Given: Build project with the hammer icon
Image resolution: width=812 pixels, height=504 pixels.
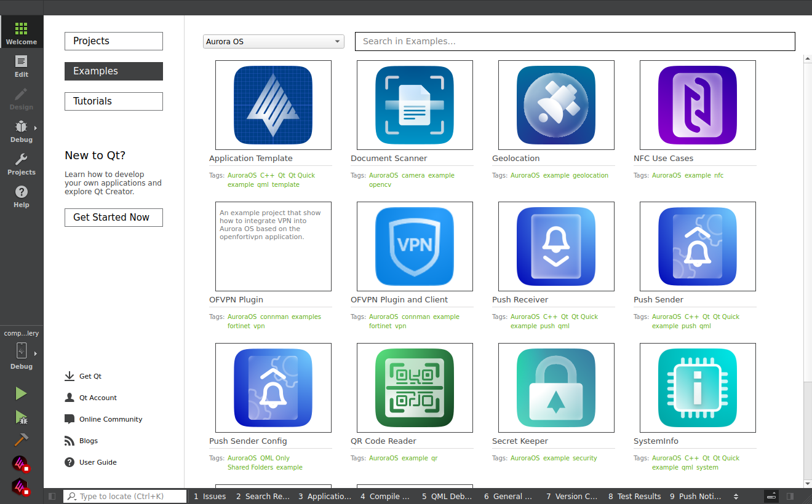Looking at the screenshot, I should coord(22,440).
